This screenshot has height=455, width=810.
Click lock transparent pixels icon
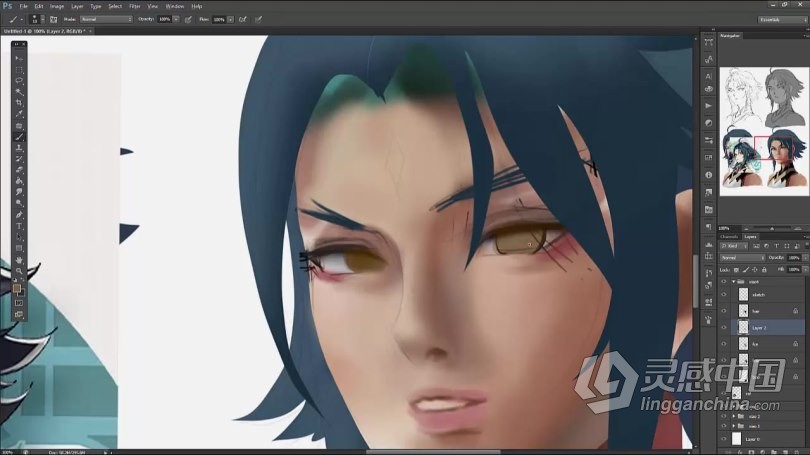pyautogui.click(x=737, y=270)
